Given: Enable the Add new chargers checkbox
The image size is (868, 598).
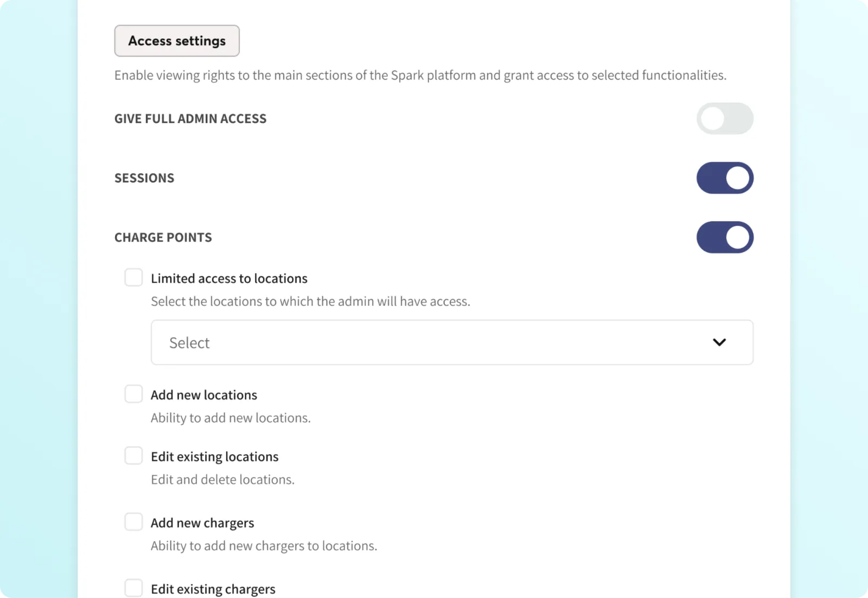Looking at the screenshot, I should click(133, 521).
